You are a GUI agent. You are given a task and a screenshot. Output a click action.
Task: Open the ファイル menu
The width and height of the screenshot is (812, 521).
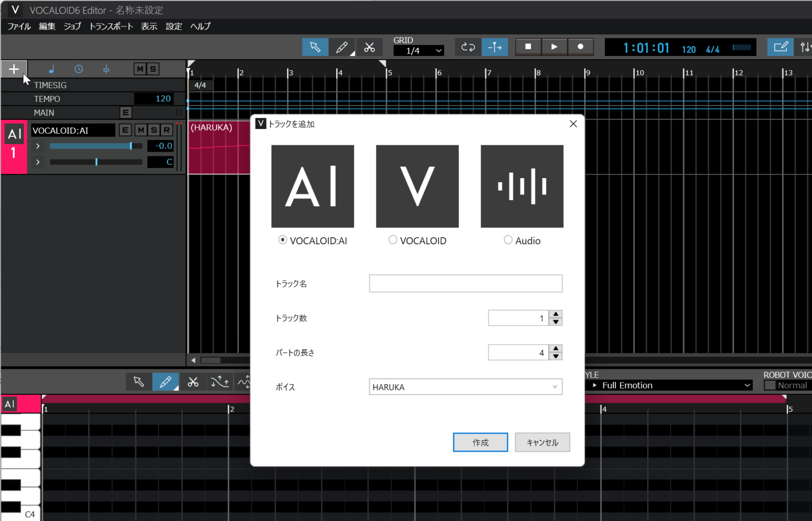point(19,26)
